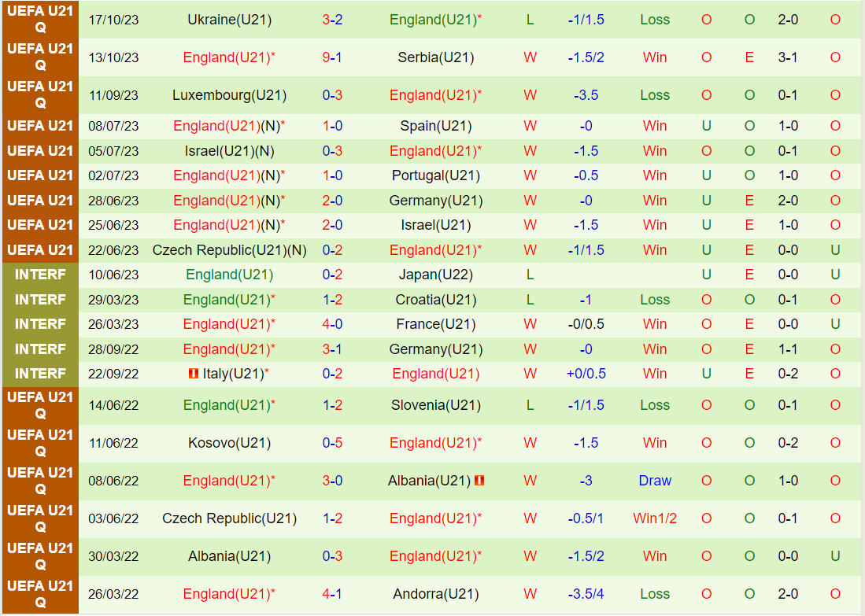Screen dimensions: 865x616
Task: Click the 3-1 score against Germany(U21)
Action: coord(332,349)
